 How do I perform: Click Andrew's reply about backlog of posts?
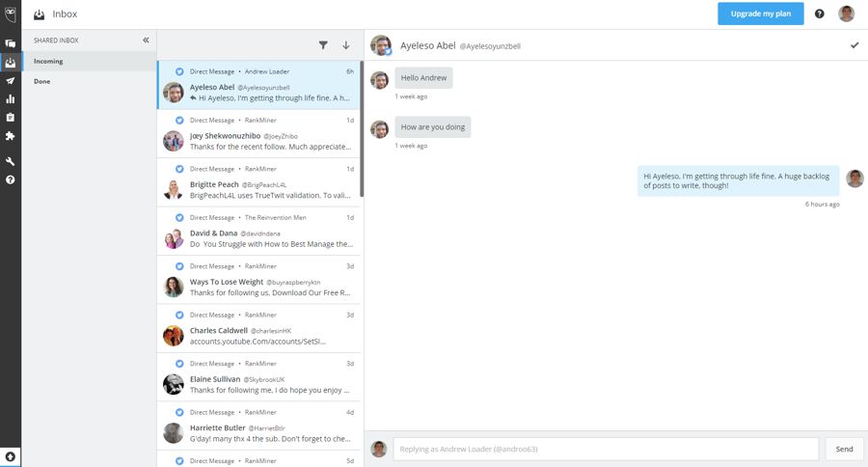click(739, 180)
